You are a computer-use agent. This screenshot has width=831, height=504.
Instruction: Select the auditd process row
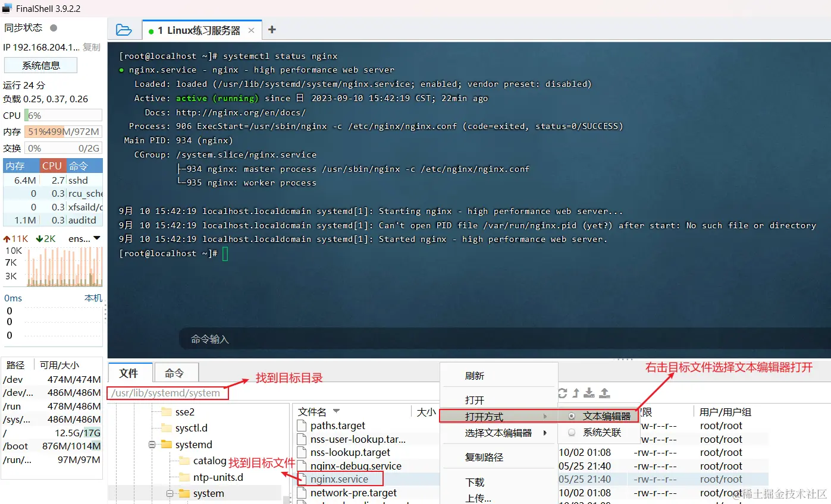[53, 220]
